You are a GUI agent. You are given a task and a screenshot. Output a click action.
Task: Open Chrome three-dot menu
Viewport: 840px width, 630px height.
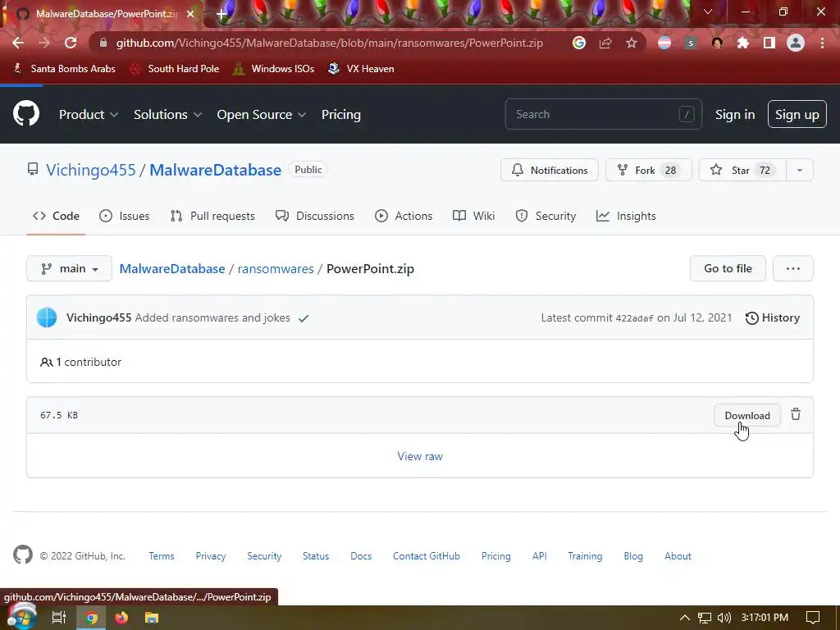[x=822, y=43]
